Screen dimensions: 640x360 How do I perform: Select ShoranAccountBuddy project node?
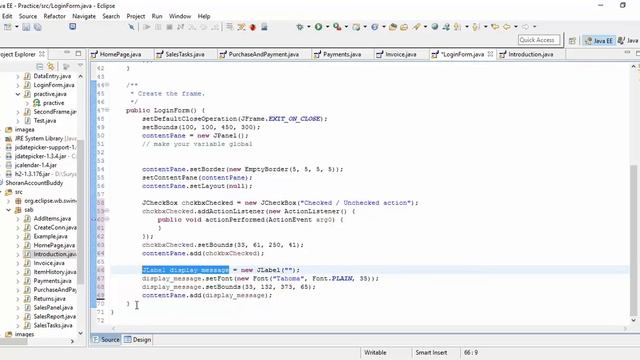pos(34,183)
